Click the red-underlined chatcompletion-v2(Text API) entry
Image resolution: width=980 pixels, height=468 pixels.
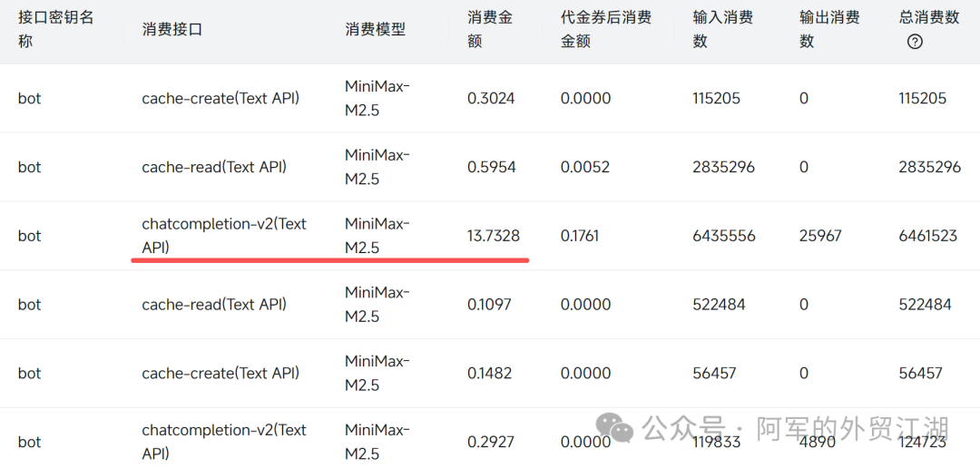[224, 235]
